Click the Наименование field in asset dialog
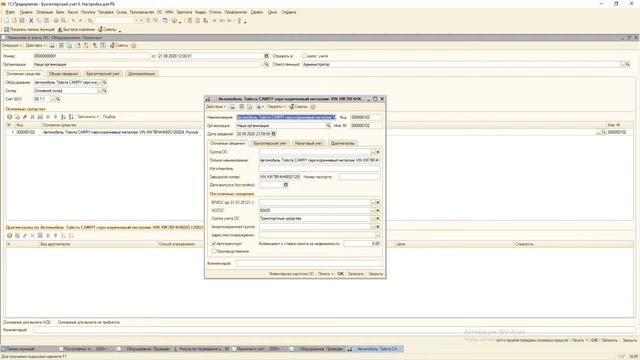This screenshot has width=640, height=360. pos(286,117)
